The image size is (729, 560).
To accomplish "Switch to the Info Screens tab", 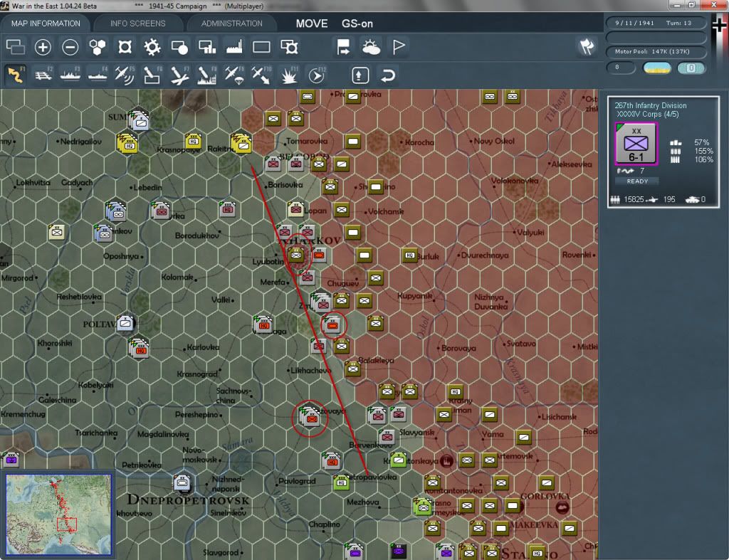I will pyautogui.click(x=137, y=23).
